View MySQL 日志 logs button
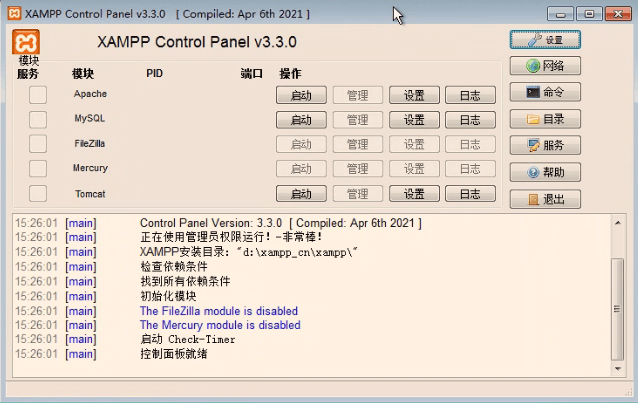 click(x=470, y=120)
